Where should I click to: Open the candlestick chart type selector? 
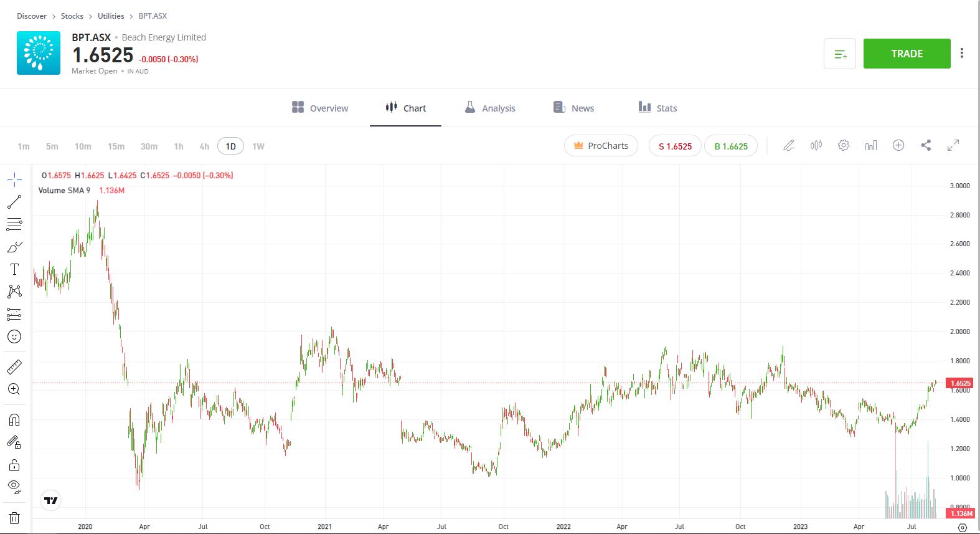(816, 146)
